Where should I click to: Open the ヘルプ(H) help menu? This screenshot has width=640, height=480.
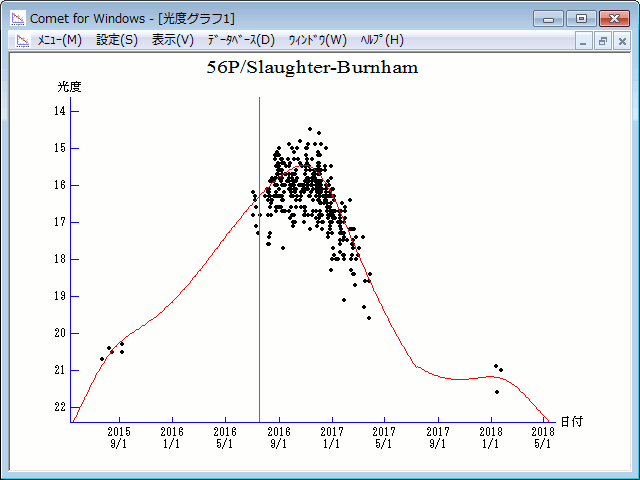pyautogui.click(x=382, y=40)
